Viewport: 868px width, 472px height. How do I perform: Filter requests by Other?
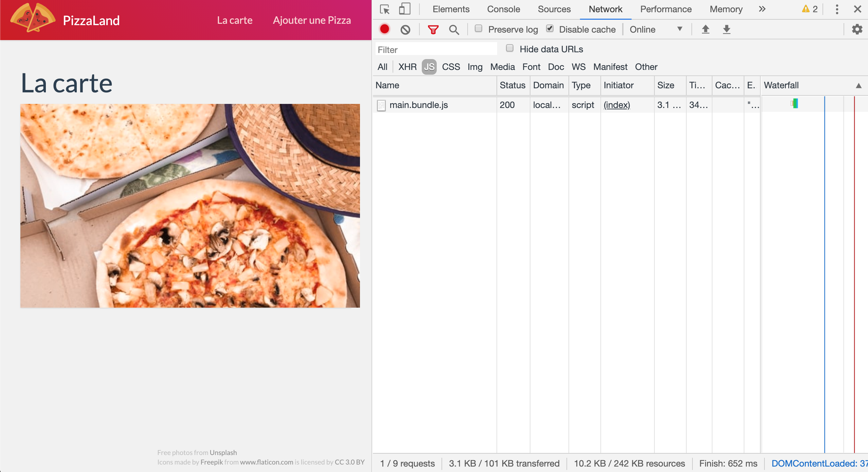pyautogui.click(x=646, y=67)
